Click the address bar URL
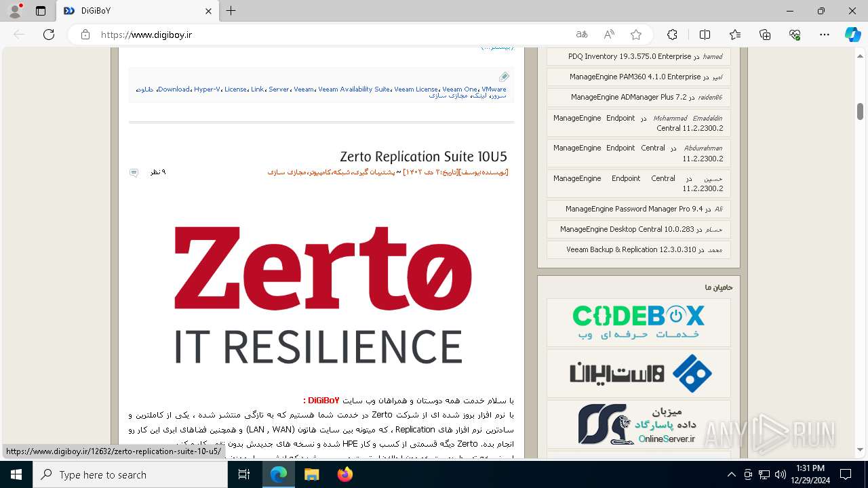 (147, 35)
